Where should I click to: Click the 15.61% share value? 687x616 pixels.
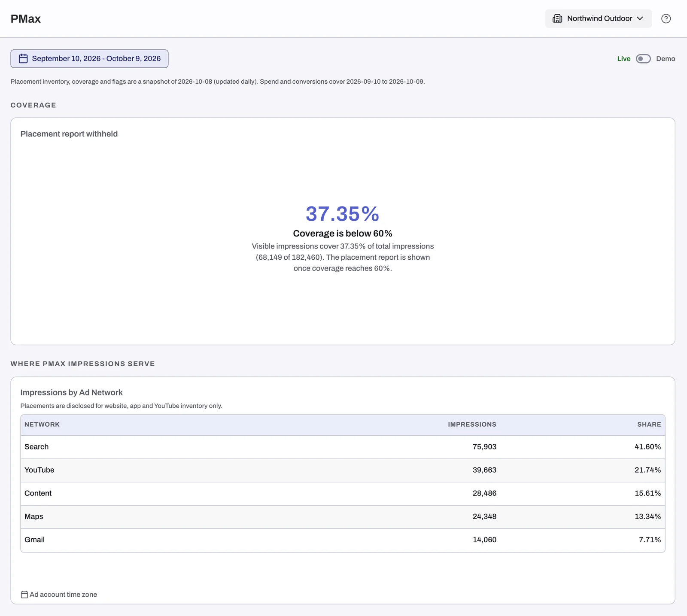coord(647,493)
